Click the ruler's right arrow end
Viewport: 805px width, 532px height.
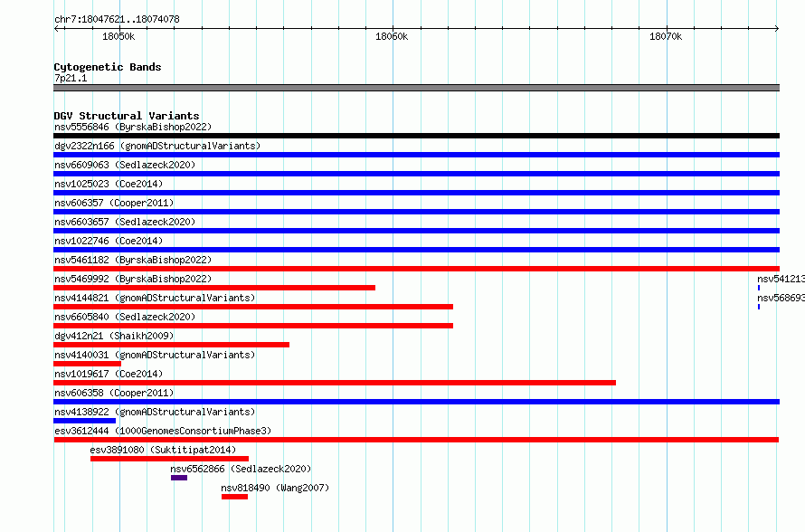(x=777, y=28)
